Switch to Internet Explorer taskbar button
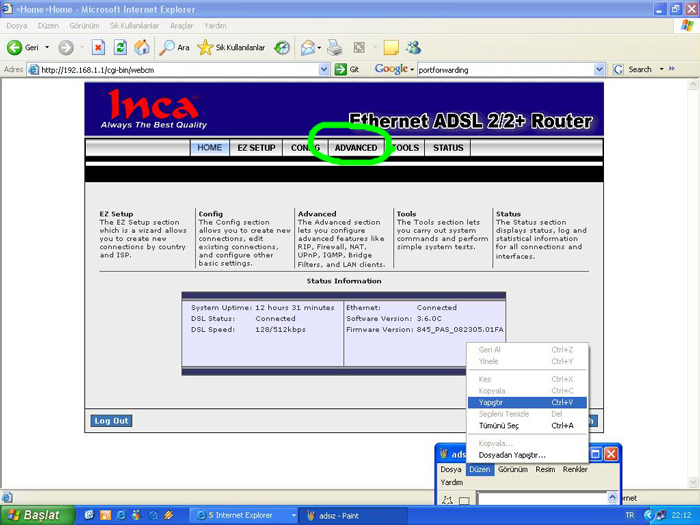The image size is (700, 525). (x=243, y=516)
